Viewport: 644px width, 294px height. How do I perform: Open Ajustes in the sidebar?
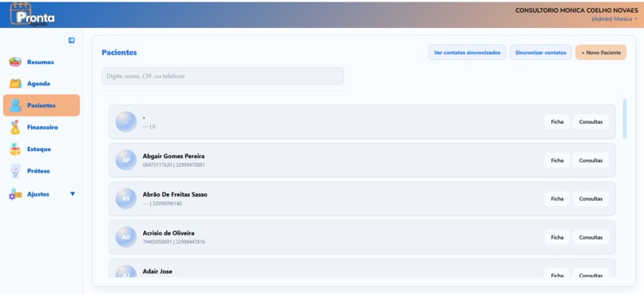tap(41, 194)
